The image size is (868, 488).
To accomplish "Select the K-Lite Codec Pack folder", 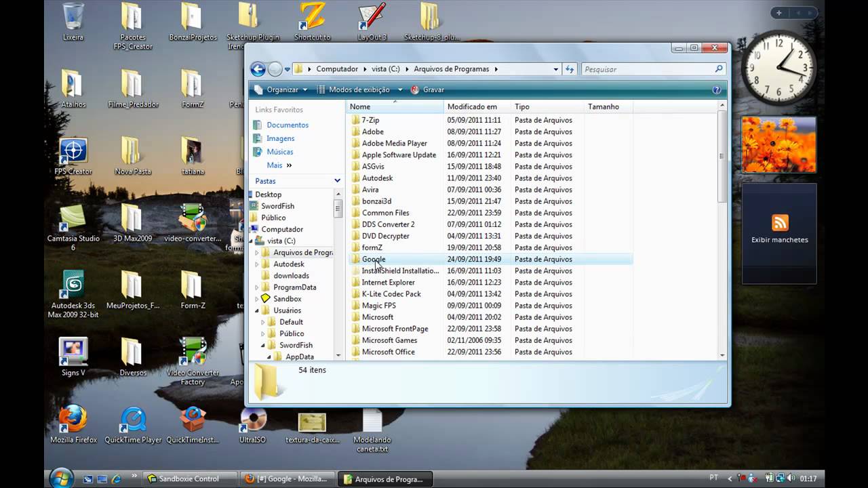I will (x=492, y=293).
